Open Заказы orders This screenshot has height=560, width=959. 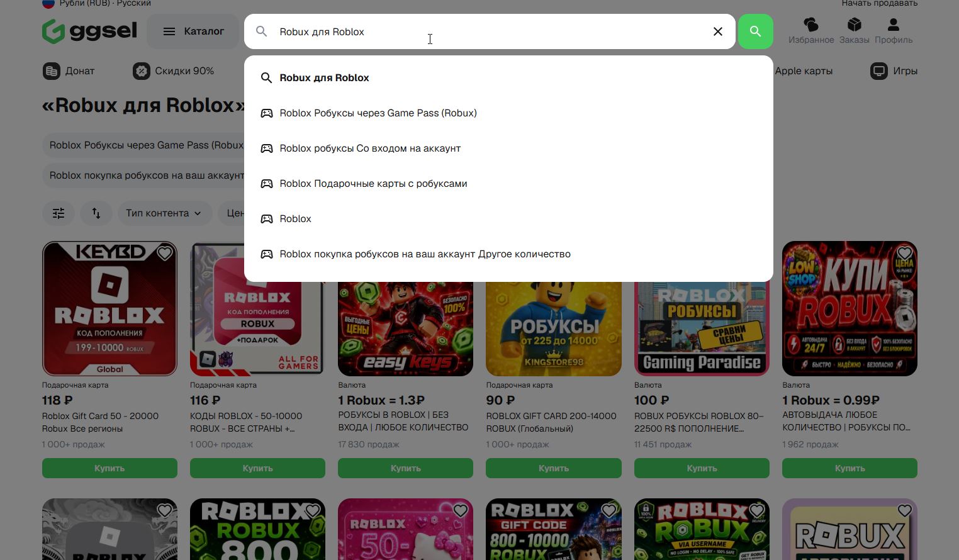pyautogui.click(x=854, y=31)
